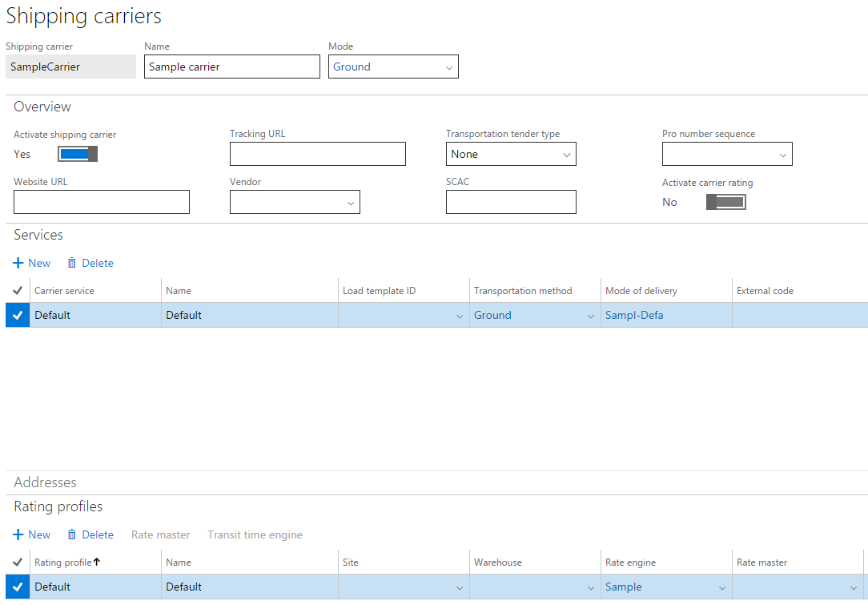Click the select-all checkmark in Rating profiles header
The height and width of the screenshot is (605, 868).
(18, 563)
